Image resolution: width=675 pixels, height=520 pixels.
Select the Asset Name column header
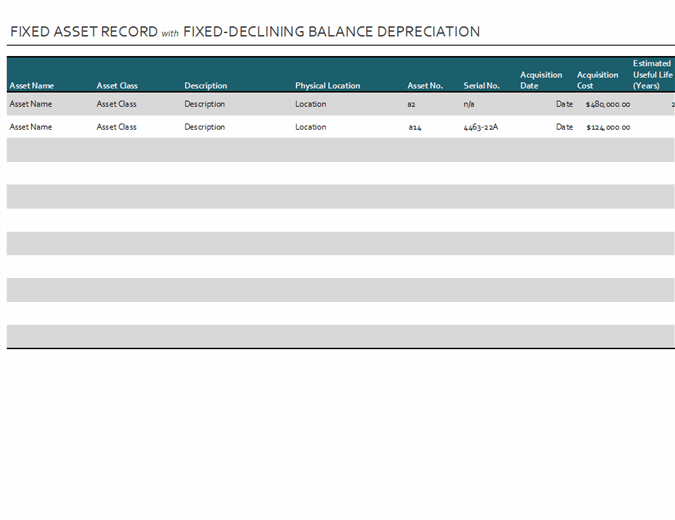click(x=31, y=86)
